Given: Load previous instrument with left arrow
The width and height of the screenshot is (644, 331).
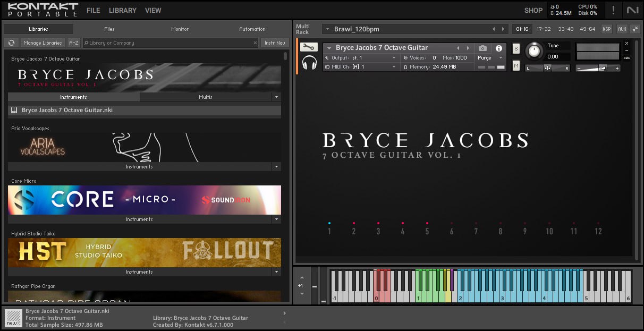Looking at the screenshot, I should pos(459,48).
